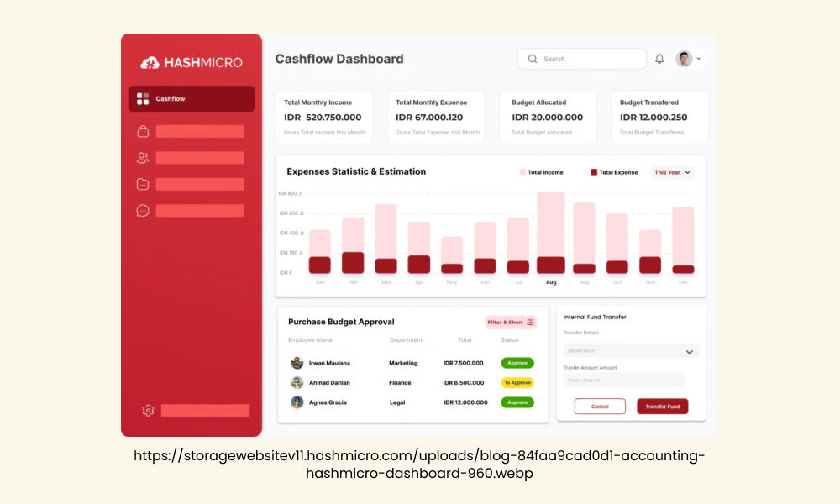Click the Cancel button
The image size is (840, 504).
point(600,407)
